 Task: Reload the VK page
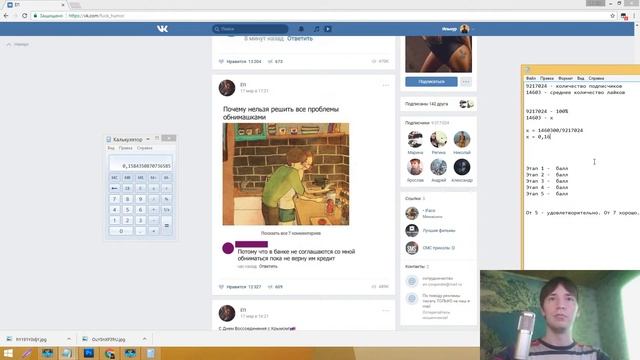point(24,16)
